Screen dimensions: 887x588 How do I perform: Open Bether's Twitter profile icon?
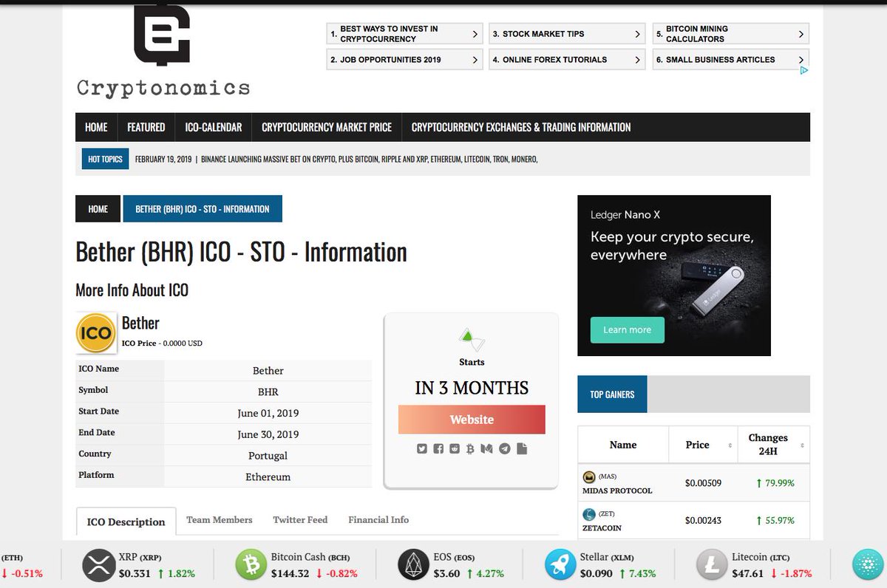(422, 448)
